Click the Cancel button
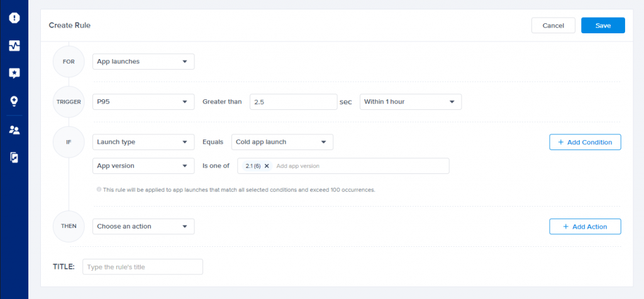This screenshot has width=644, height=299. [x=553, y=25]
